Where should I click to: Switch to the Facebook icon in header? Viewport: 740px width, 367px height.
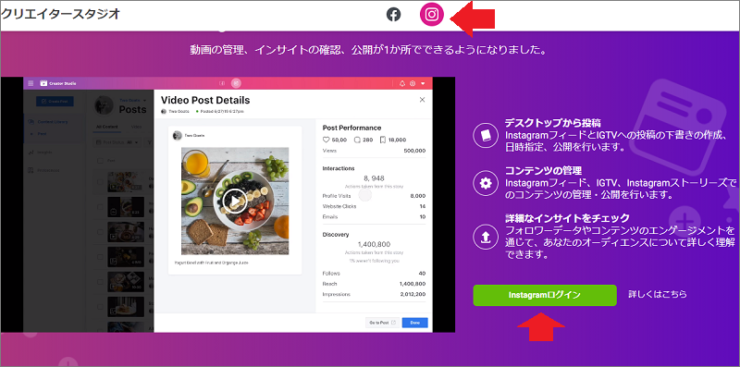[x=393, y=15]
